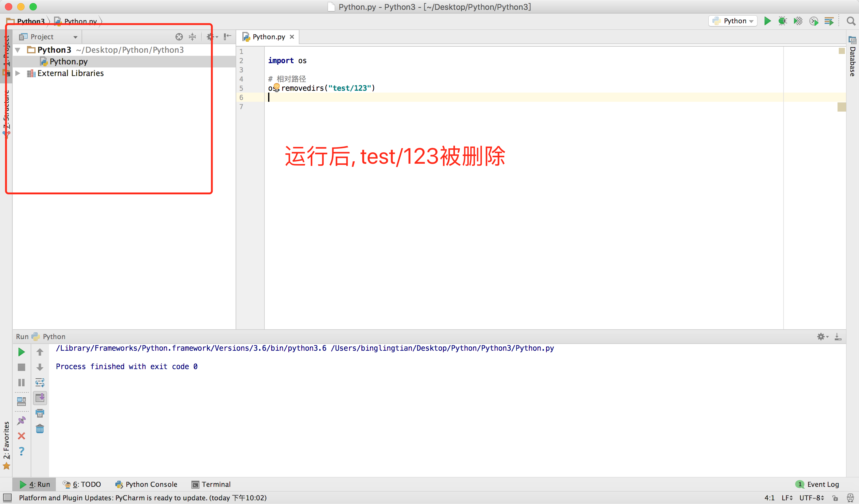Click the yellow warning marker in editor gutter

(842, 107)
